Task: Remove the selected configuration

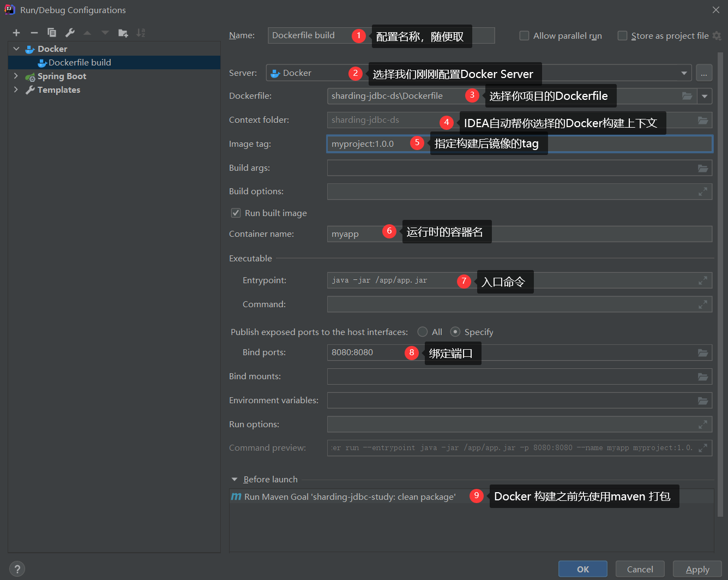Action: pos(34,33)
